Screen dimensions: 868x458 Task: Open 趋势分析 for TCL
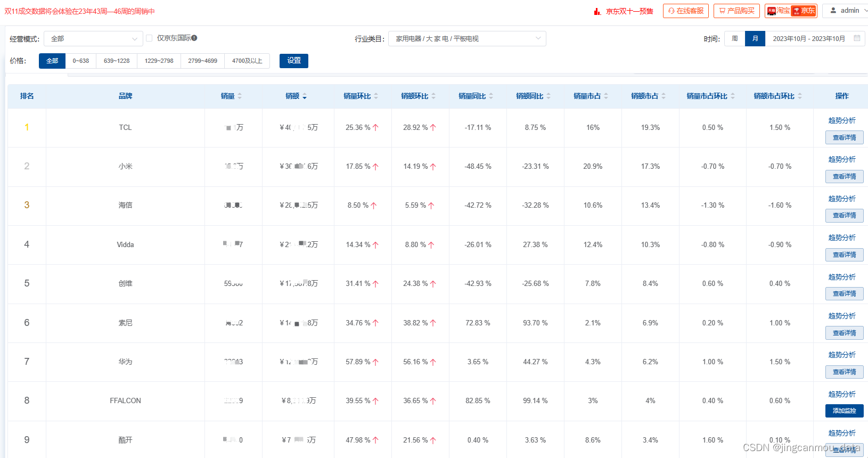click(x=842, y=120)
